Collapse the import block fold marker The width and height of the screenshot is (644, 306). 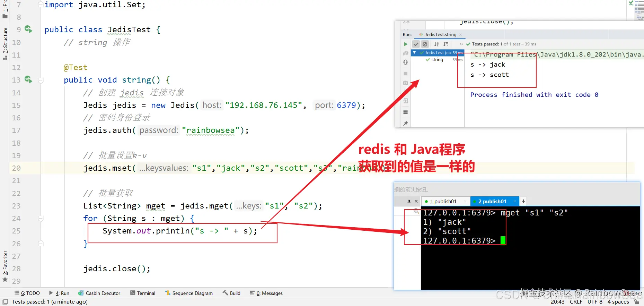[x=41, y=5]
